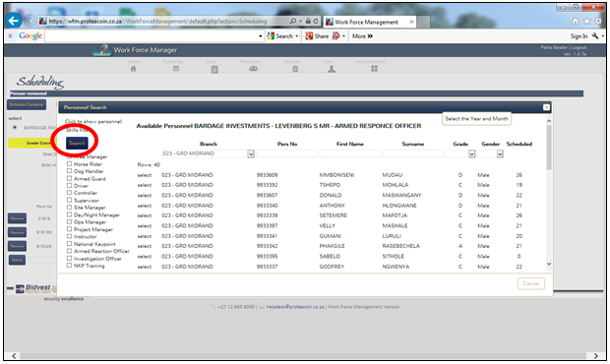Click Remove button for Pers No 615195
Viewport: 610px width, 364px height.
[x=17, y=232]
